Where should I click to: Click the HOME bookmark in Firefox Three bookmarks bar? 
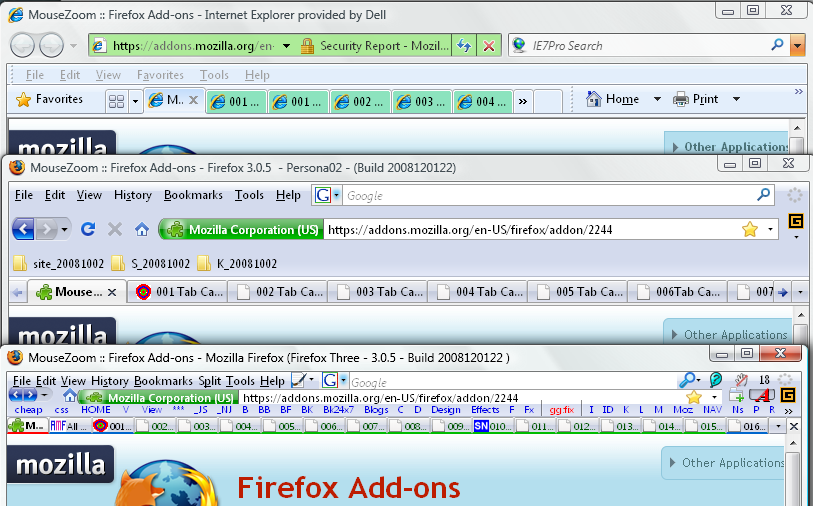(96, 410)
